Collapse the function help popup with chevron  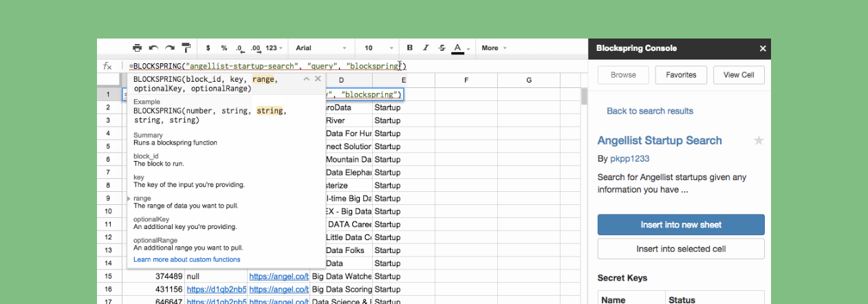point(305,79)
